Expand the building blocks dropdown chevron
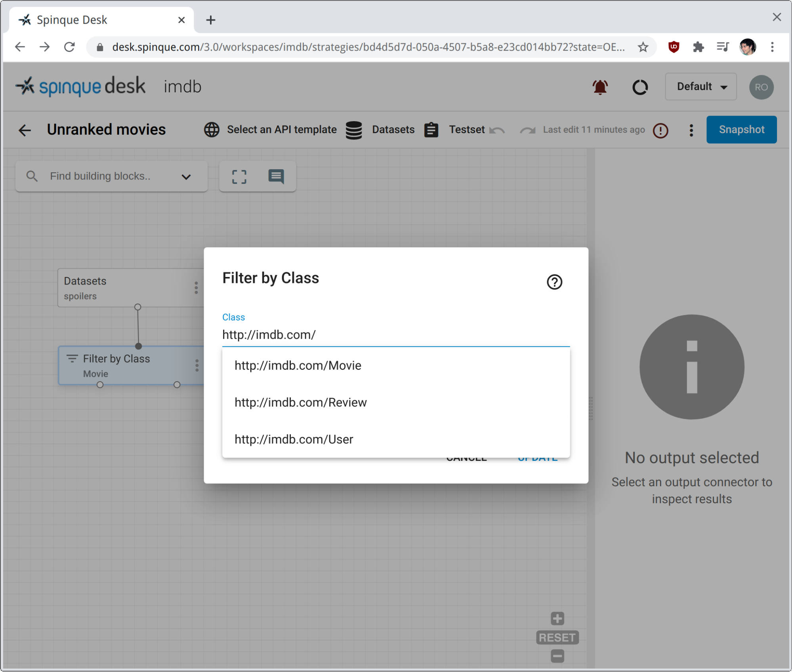 click(x=186, y=177)
